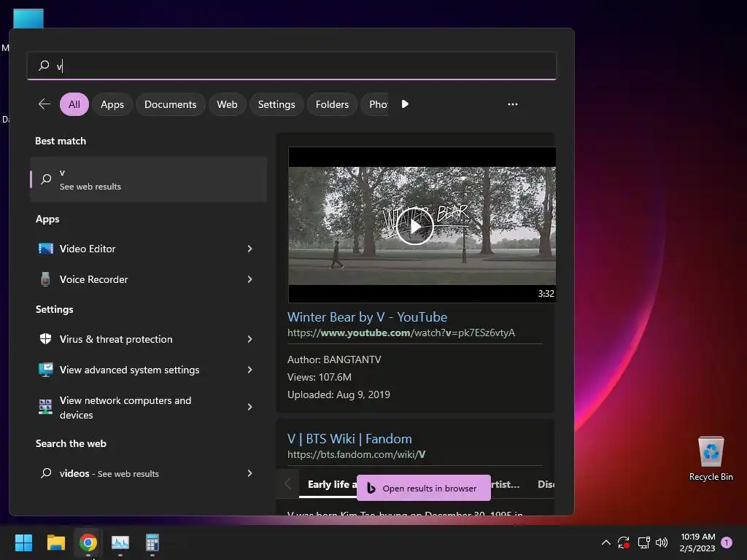Click the Uploaded: Aug 9, 2019 text

tap(338, 394)
